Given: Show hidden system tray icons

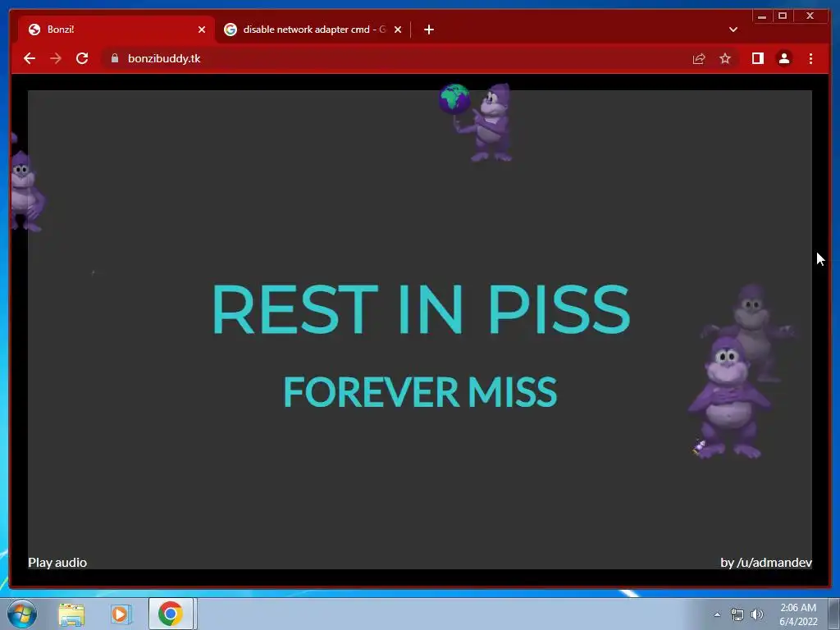Looking at the screenshot, I should [x=717, y=614].
